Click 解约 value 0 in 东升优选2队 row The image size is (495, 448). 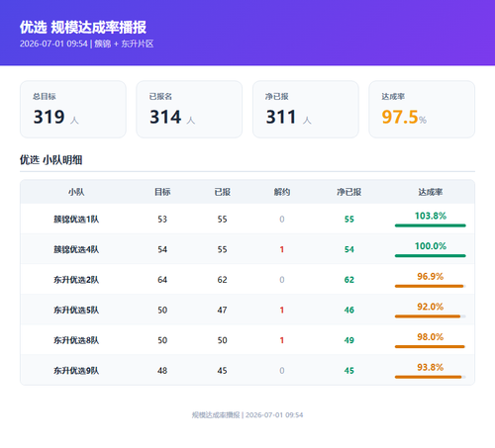point(282,280)
